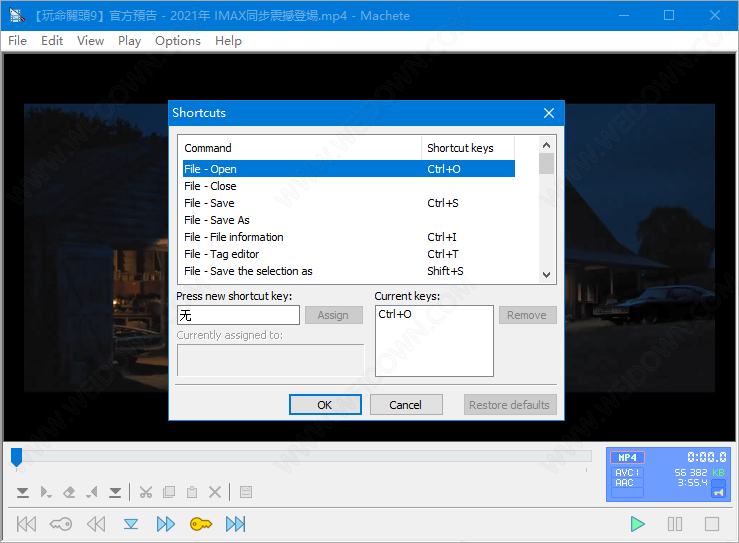The width and height of the screenshot is (739, 543).
Task: Click the MP4 format badge
Action: [627, 458]
